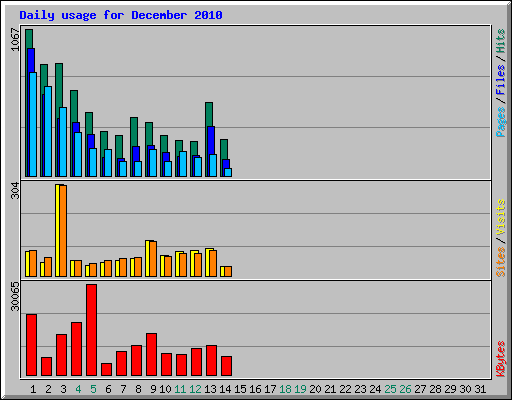Click green weekend day label 5
Image resolution: width=512 pixels, height=400 pixels.
click(93, 389)
